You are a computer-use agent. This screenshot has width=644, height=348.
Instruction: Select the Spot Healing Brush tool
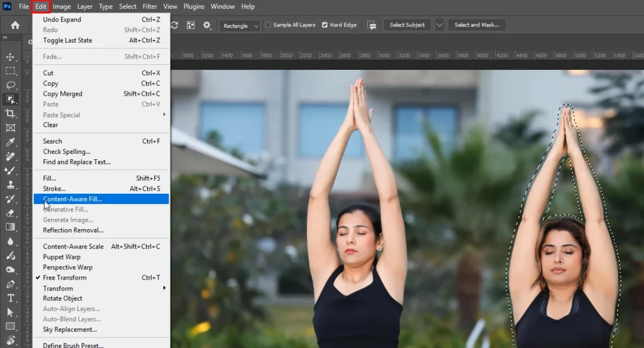pyautogui.click(x=11, y=156)
